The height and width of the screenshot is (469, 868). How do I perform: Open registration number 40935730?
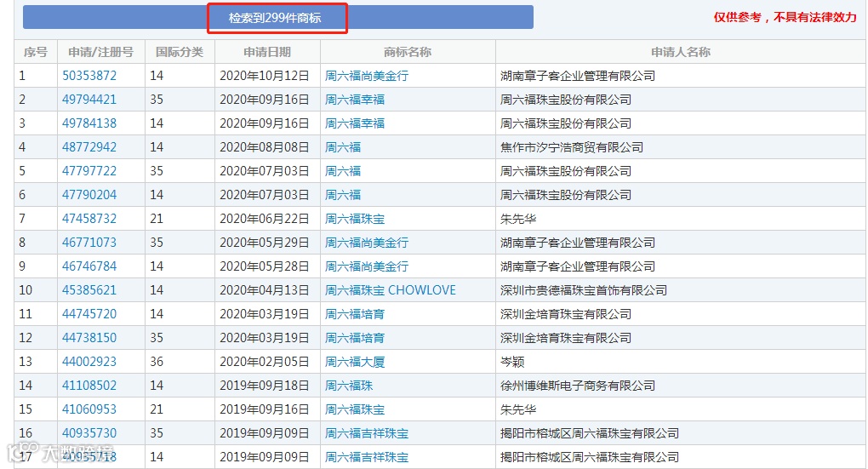tap(89, 432)
